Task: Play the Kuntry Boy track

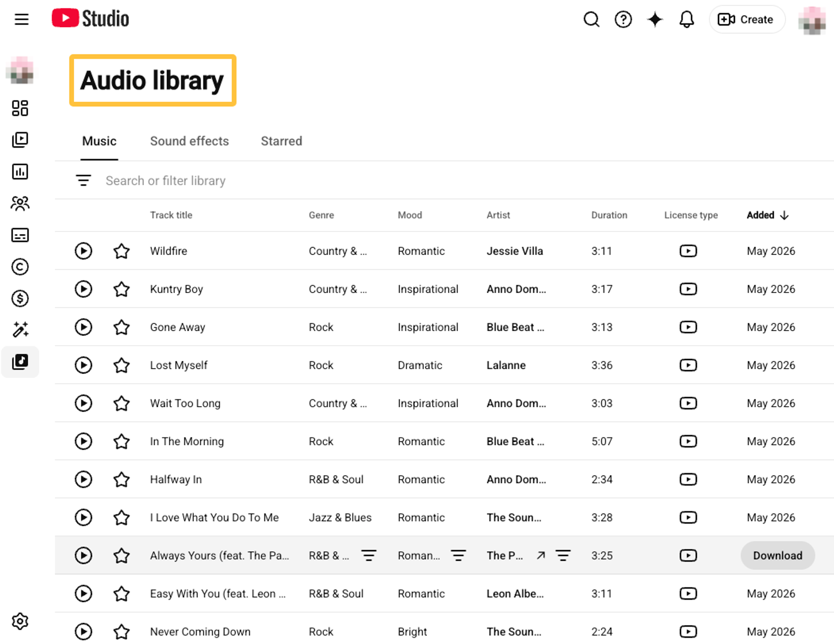Action: click(83, 289)
